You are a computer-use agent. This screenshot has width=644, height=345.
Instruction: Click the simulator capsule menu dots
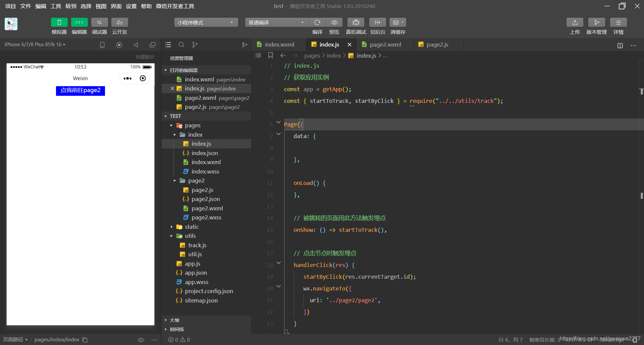coord(127,78)
